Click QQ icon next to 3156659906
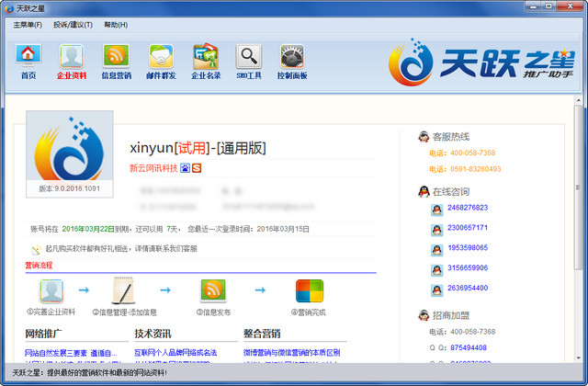 pos(437,270)
